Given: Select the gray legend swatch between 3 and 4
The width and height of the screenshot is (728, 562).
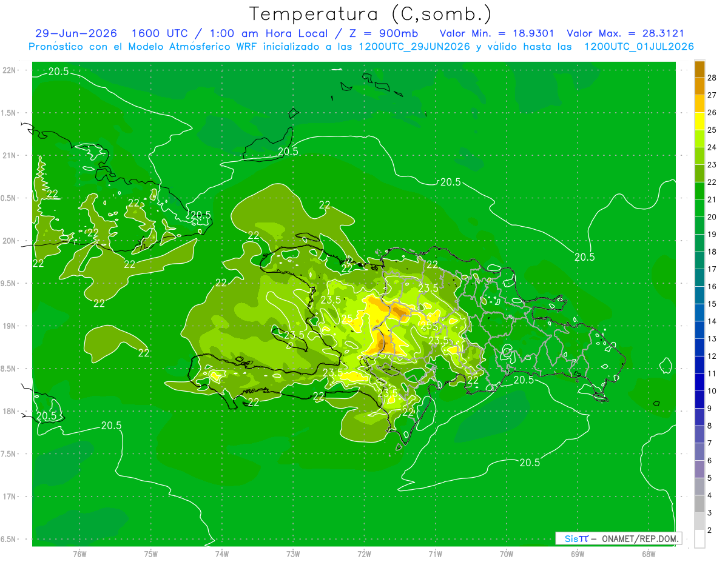Looking at the screenshot, I should coord(699,504).
